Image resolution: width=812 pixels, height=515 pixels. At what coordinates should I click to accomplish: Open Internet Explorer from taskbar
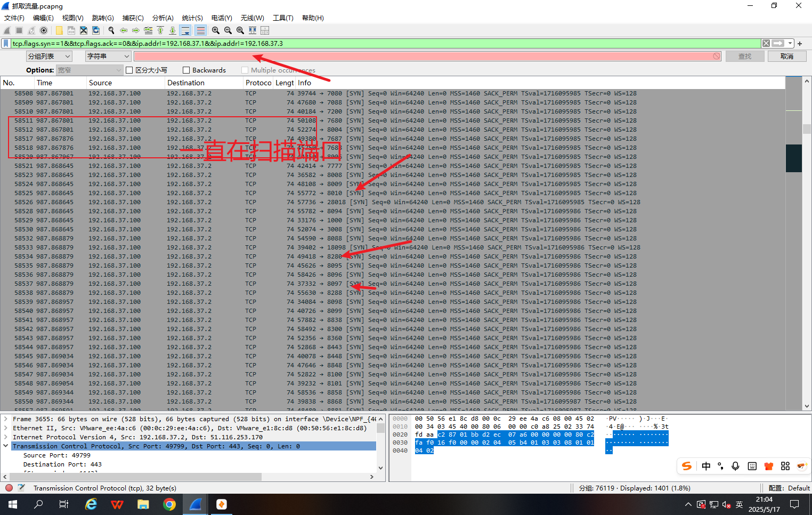pyautogui.click(x=91, y=504)
